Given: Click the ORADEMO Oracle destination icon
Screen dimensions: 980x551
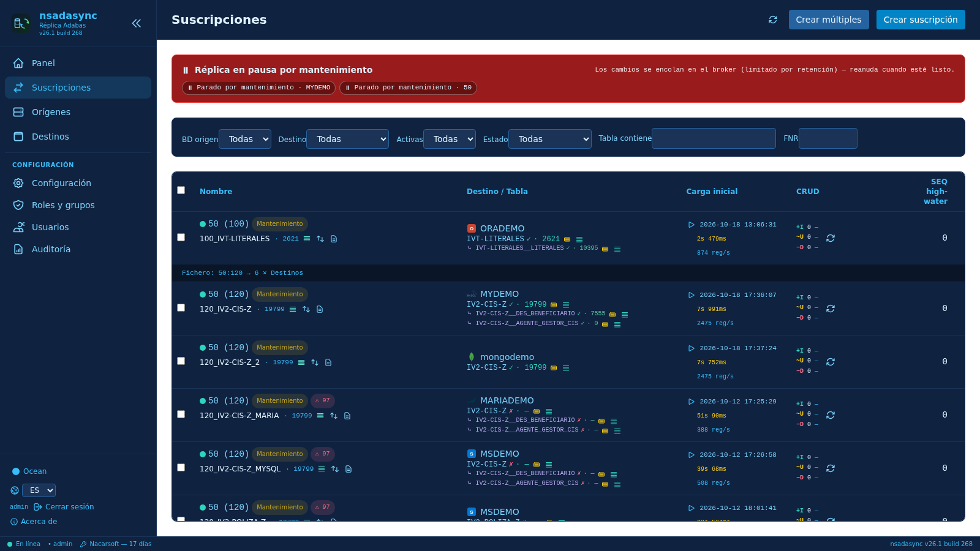Looking at the screenshot, I should tap(472, 228).
